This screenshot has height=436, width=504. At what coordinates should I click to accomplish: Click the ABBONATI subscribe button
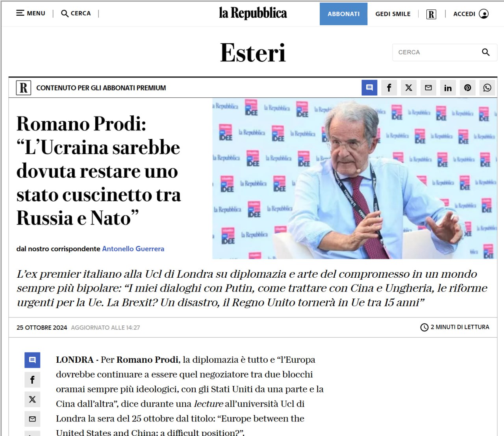pyautogui.click(x=343, y=14)
